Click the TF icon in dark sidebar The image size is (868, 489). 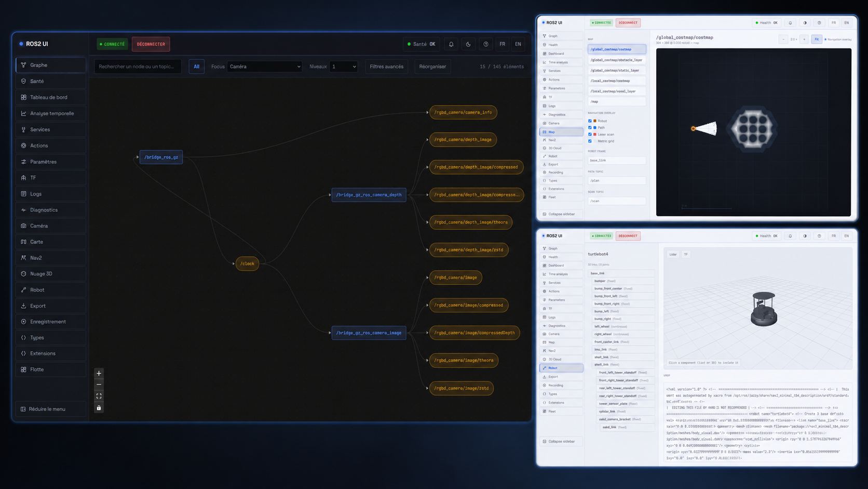pos(23,178)
